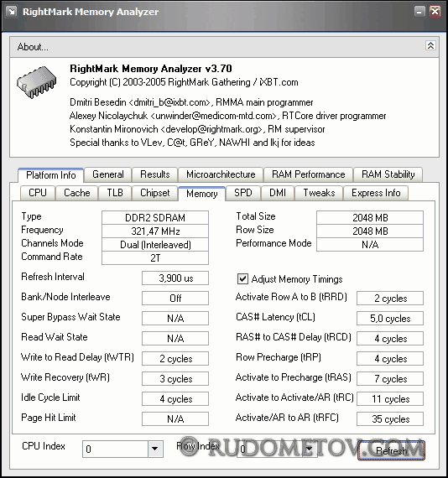Open the CPU Index dropdown
Viewport: 448px width, 478px height.
pos(155,449)
